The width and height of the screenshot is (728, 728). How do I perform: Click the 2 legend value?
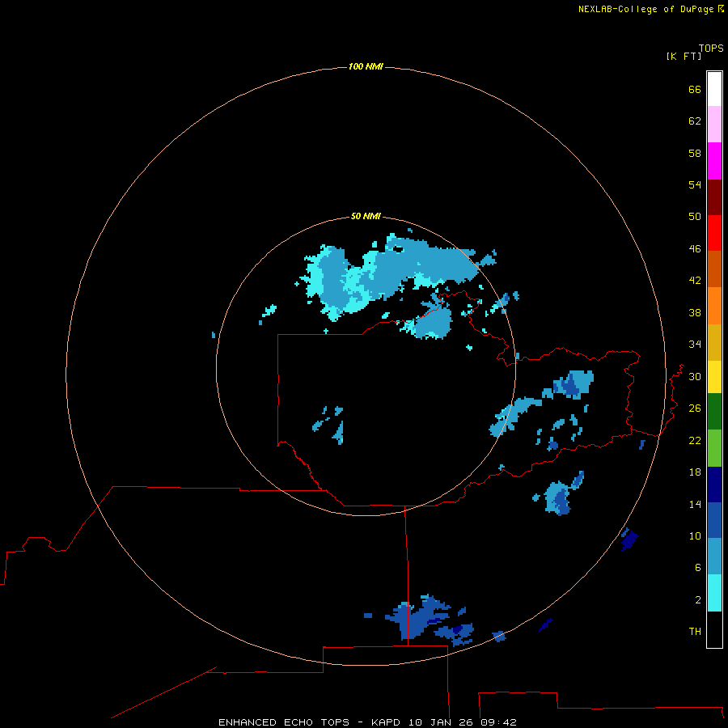coord(697,600)
